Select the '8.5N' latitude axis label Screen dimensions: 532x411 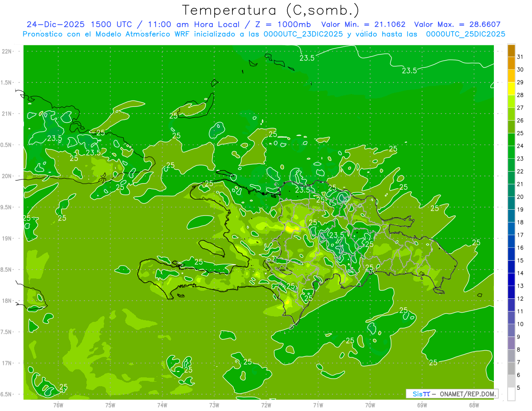point(7,270)
